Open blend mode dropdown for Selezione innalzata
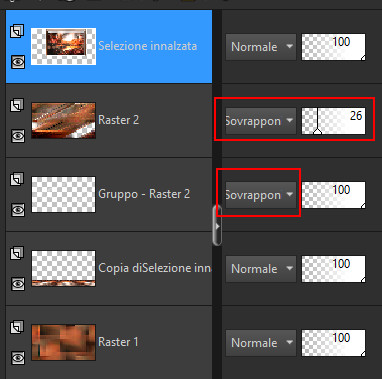The height and width of the screenshot is (379, 382). coord(261,47)
